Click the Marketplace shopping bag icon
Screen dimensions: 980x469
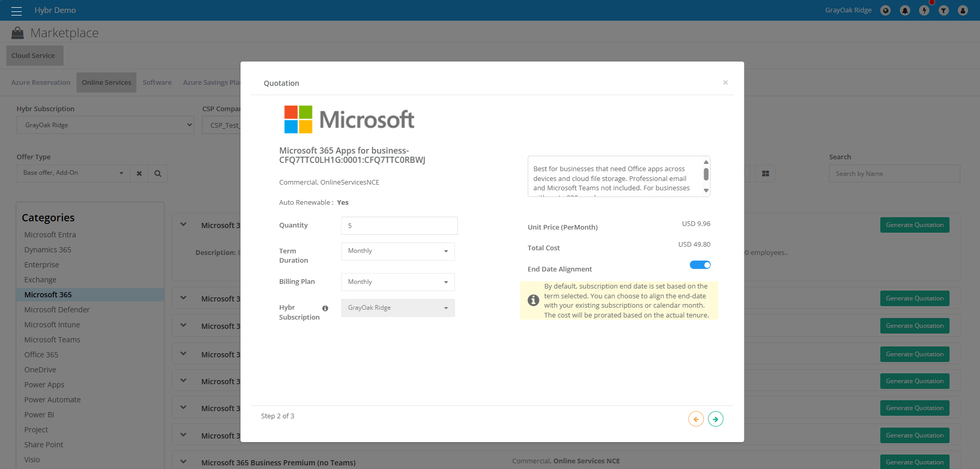click(x=18, y=33)
